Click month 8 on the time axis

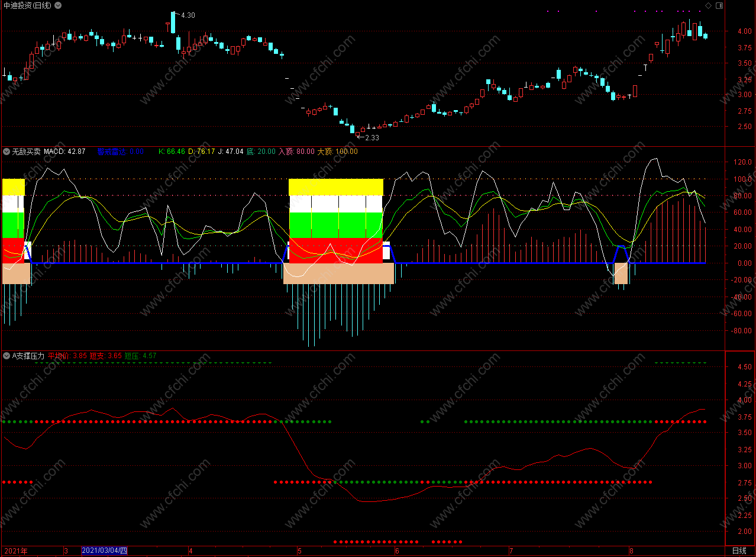point(632,551)
